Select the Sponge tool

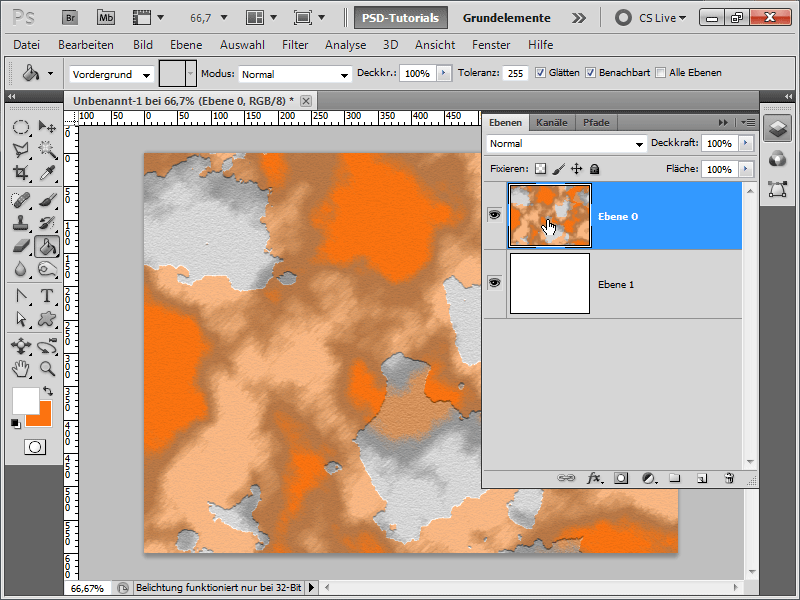pyautogui.click(x=47, y=269)
